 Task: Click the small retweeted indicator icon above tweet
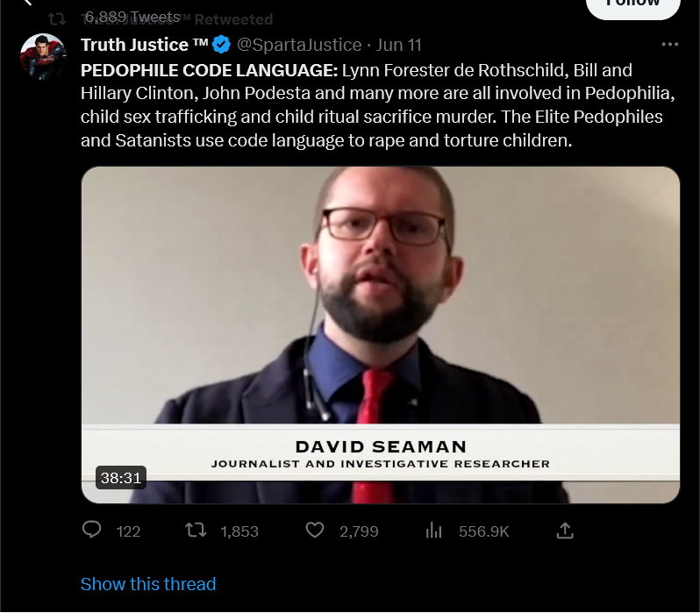[x=57, y=18]
